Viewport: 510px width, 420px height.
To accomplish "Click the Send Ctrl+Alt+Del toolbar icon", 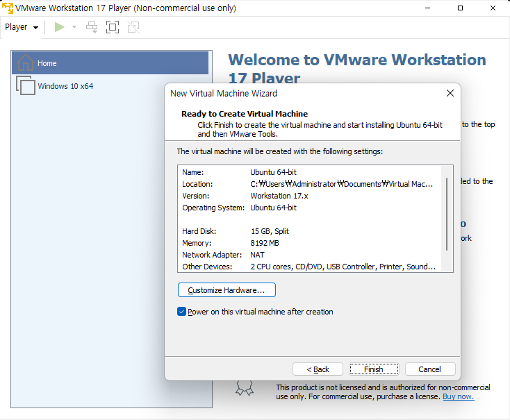I will tap(92, 27).
